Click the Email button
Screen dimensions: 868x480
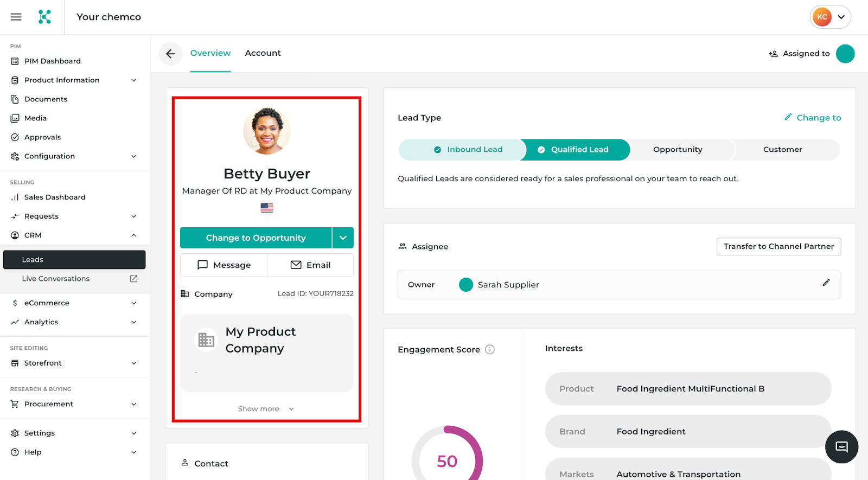pos(310,265)
